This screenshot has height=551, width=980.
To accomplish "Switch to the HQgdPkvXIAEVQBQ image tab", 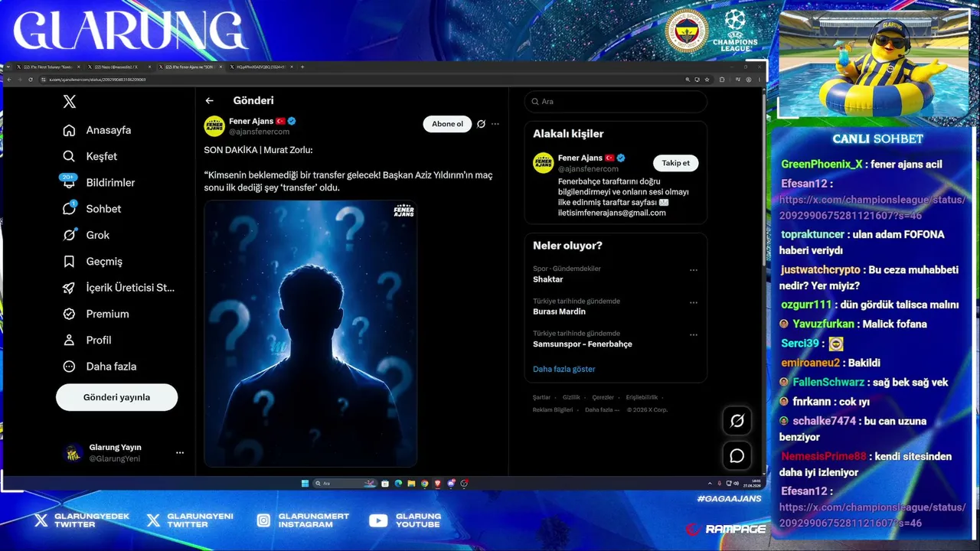I will point(260,67).
